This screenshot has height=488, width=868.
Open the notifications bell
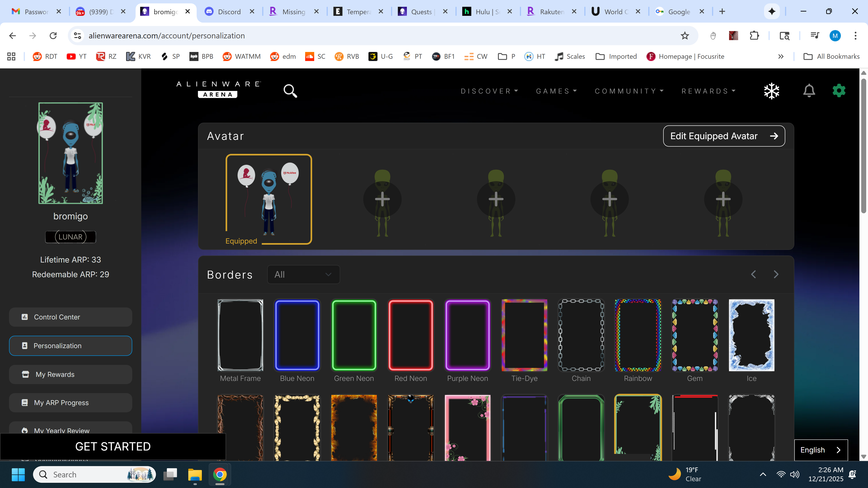[x=809, y=91]
